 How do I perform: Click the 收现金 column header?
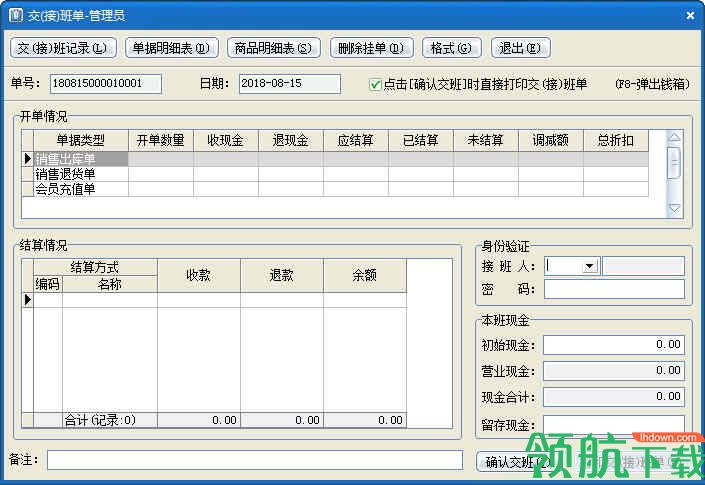click(226, 140)
